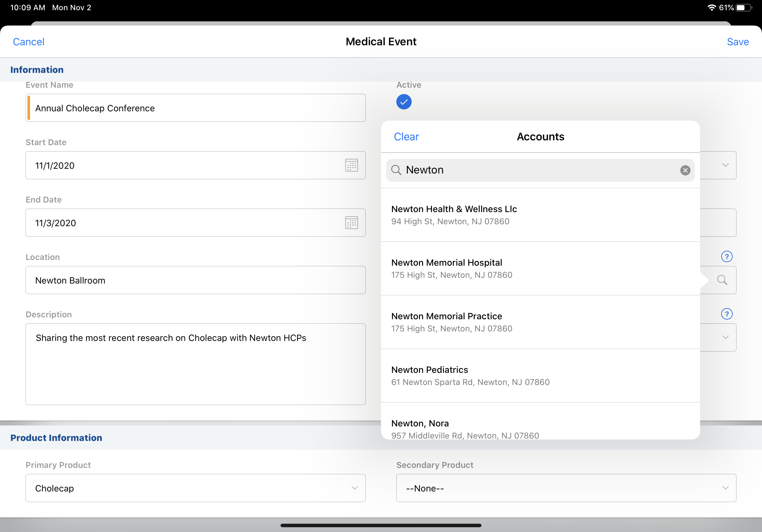Clear search text with the X icon

coord(685,170)
